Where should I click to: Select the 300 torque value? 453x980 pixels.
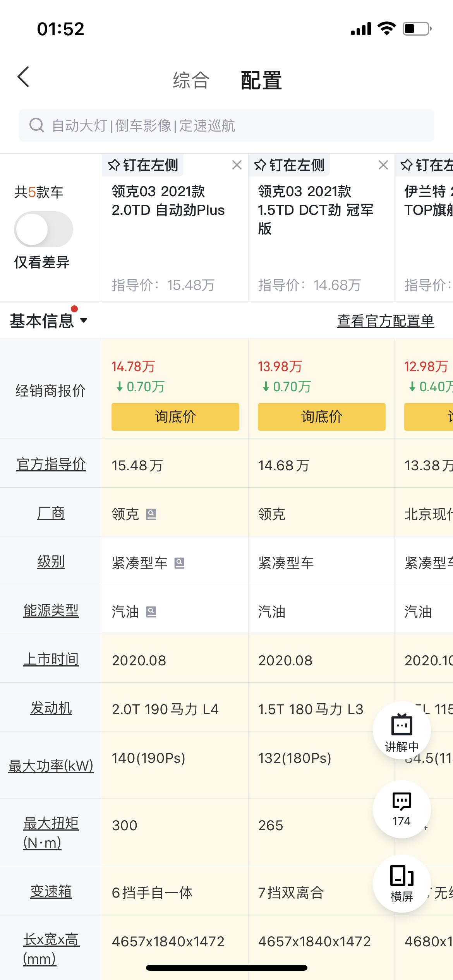coord(125,826)
